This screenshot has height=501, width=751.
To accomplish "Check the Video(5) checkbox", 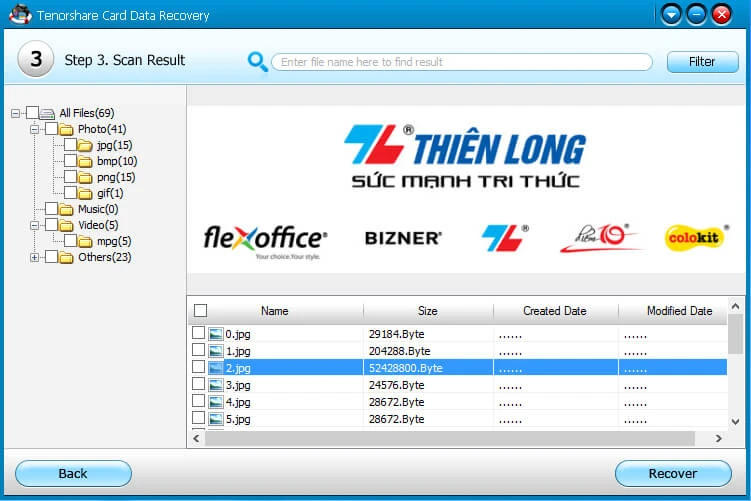I will (x=51, y=224).
